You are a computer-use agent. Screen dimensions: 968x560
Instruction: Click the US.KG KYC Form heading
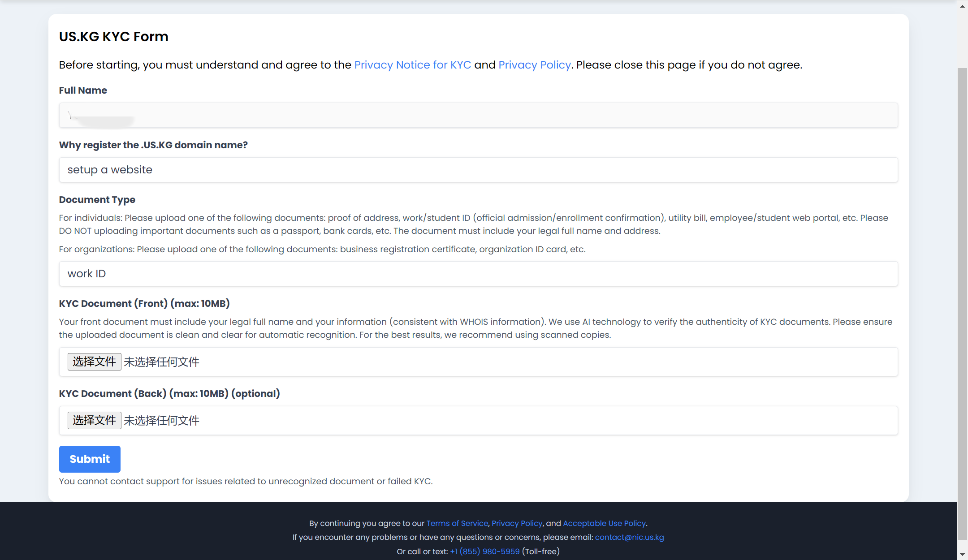(113, 37)
